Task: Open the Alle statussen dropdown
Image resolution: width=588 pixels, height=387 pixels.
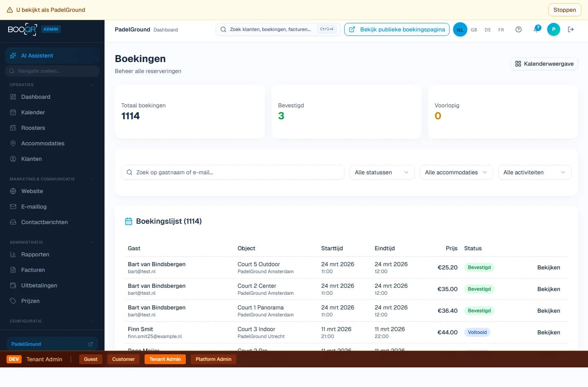Action: pyautogui.click(x=381, y=172)
